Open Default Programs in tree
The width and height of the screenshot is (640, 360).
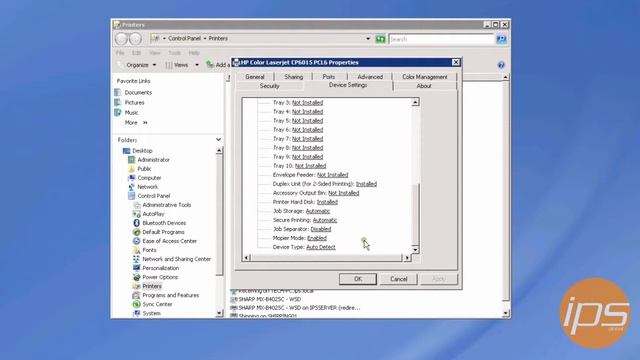(x=163, y=232)
